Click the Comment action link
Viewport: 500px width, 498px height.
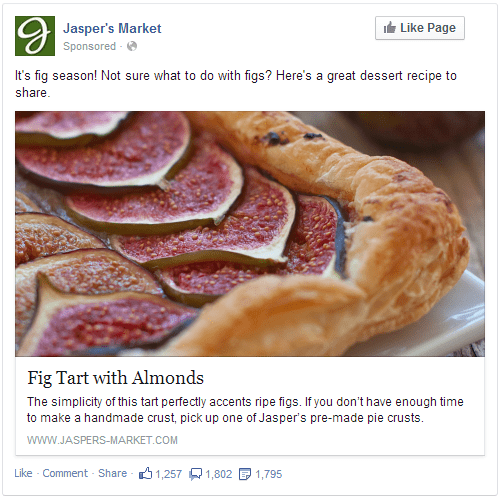tap(65, 473)
